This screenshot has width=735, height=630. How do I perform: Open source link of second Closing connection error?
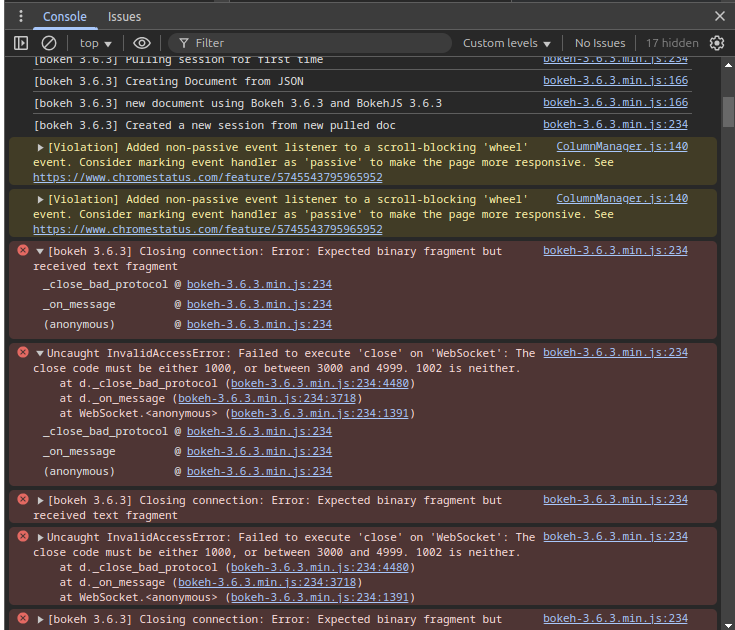[615, 500]
